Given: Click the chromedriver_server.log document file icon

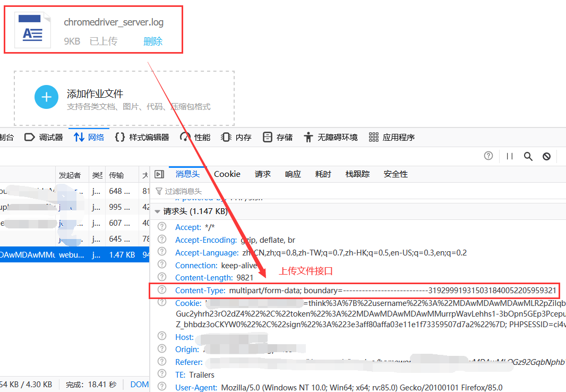Looking at the screenshot, I should [32, 31].
